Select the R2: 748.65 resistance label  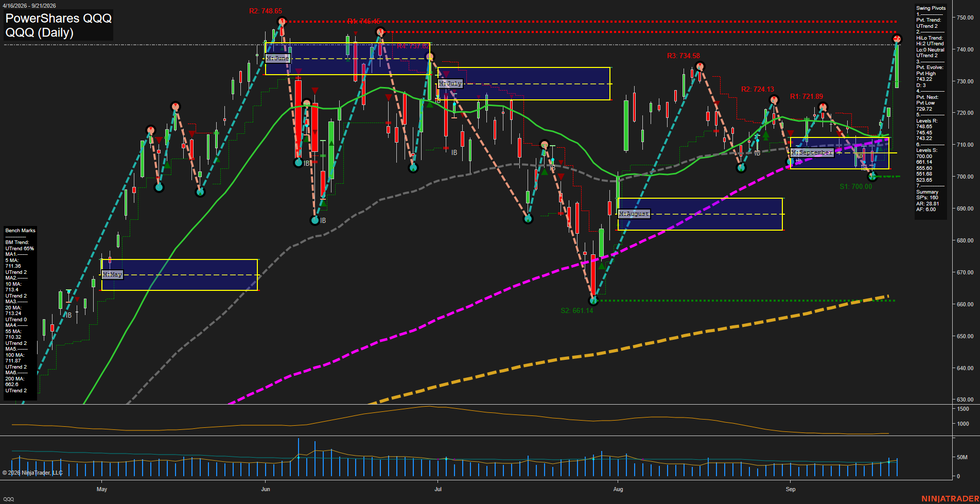coord(266,11)
